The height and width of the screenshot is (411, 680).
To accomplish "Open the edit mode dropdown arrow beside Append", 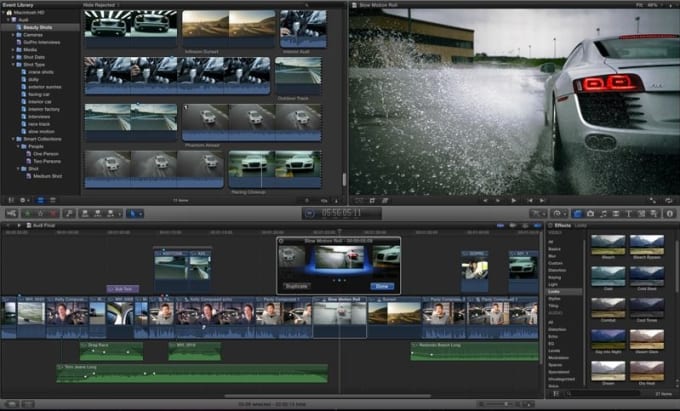I will (x=119, y=213).
